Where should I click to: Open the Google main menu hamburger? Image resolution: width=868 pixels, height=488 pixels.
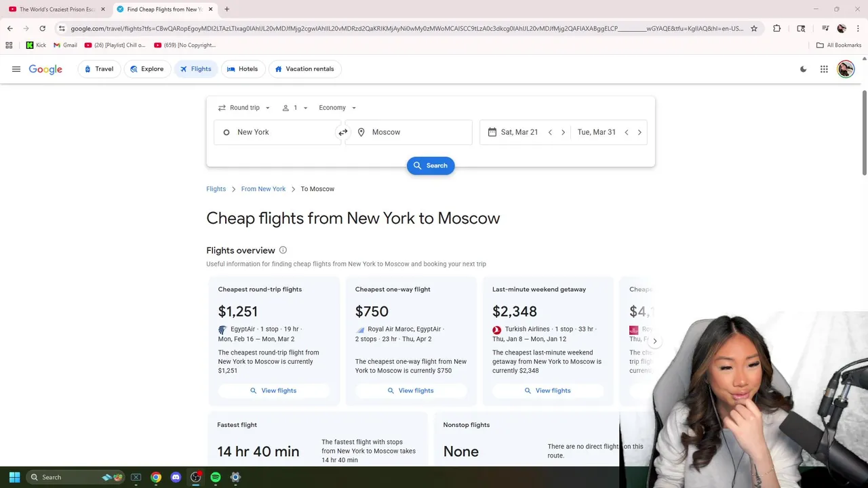[x=16, y=69]
